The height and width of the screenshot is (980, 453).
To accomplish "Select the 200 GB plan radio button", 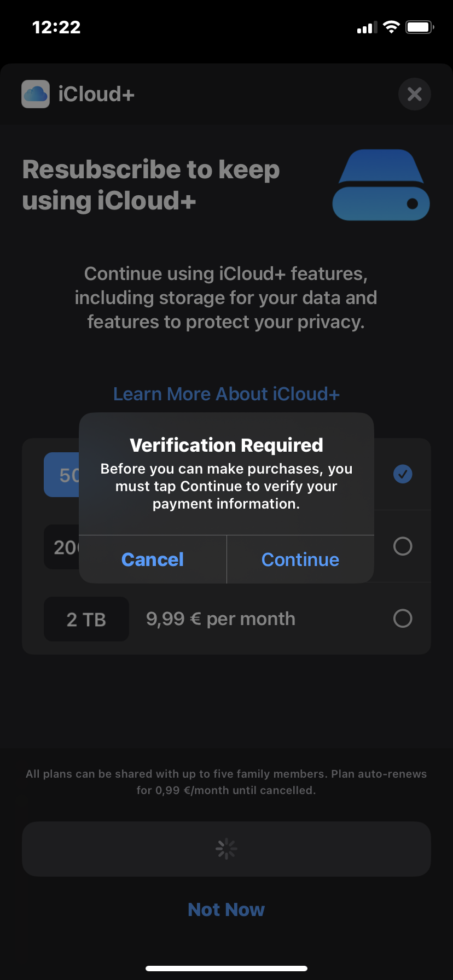I will (x=403, y=546).
